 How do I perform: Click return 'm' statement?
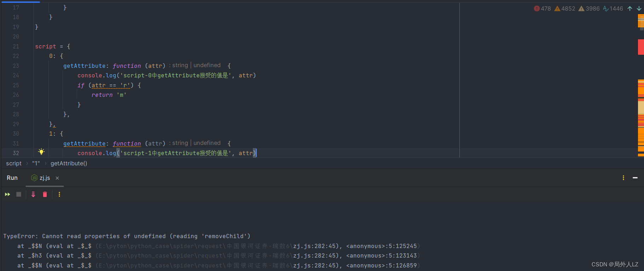109,95
